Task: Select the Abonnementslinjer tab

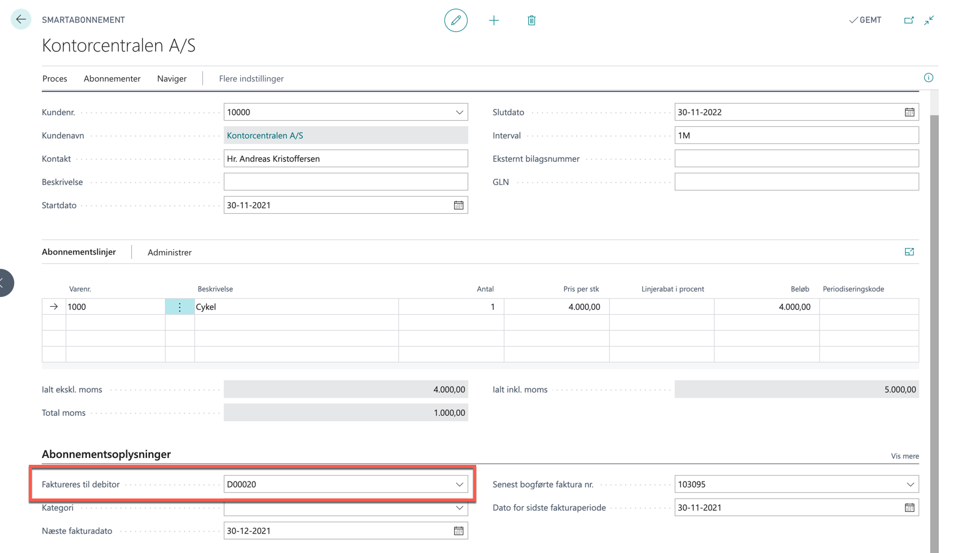Action: pos(78,252)
